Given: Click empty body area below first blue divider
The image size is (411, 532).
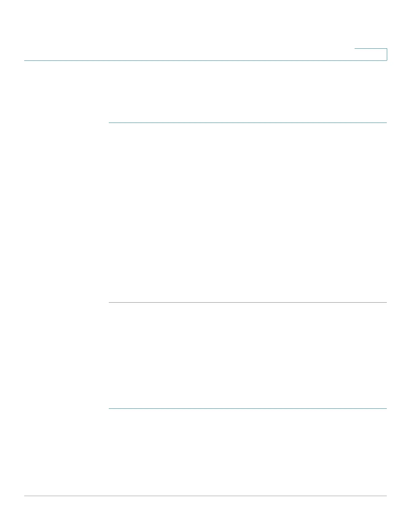Looking at the screenshot, I should 248,213.
